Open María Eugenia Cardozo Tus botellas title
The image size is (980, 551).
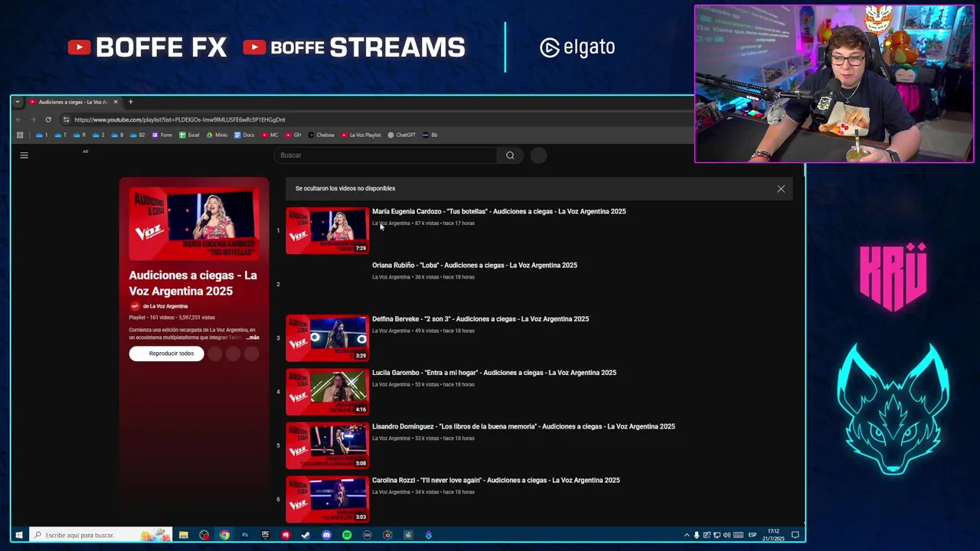499,212
